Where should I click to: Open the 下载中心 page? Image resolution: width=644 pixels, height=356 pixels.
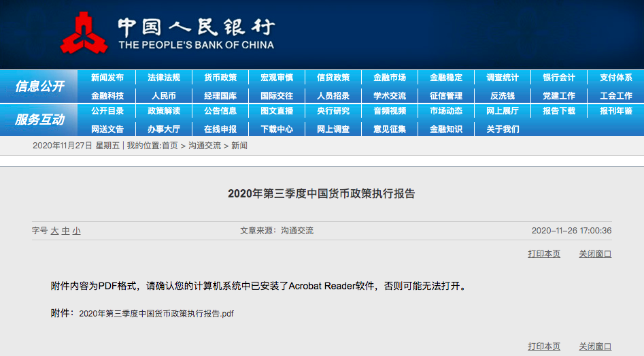[277, 129]
